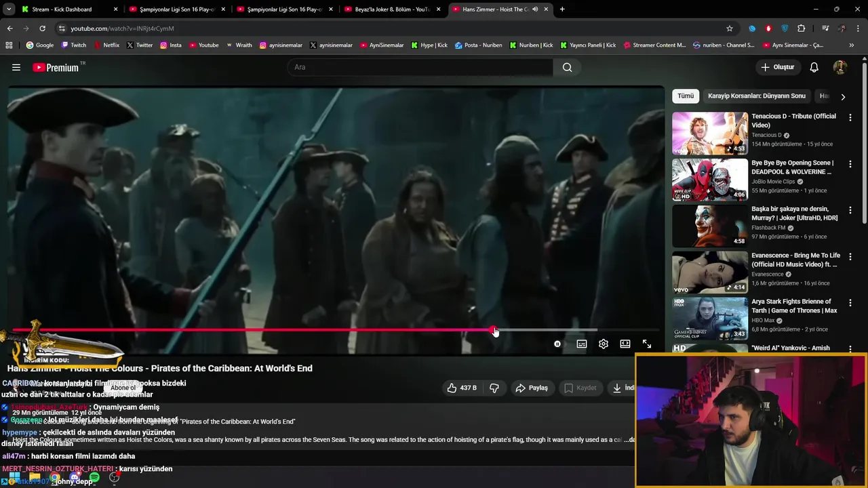The width and height of the screenshot is (868, 488).
Task: Switch to Beyaz'la Joker 8. Bölüm tab
Action: coord(392,9)
